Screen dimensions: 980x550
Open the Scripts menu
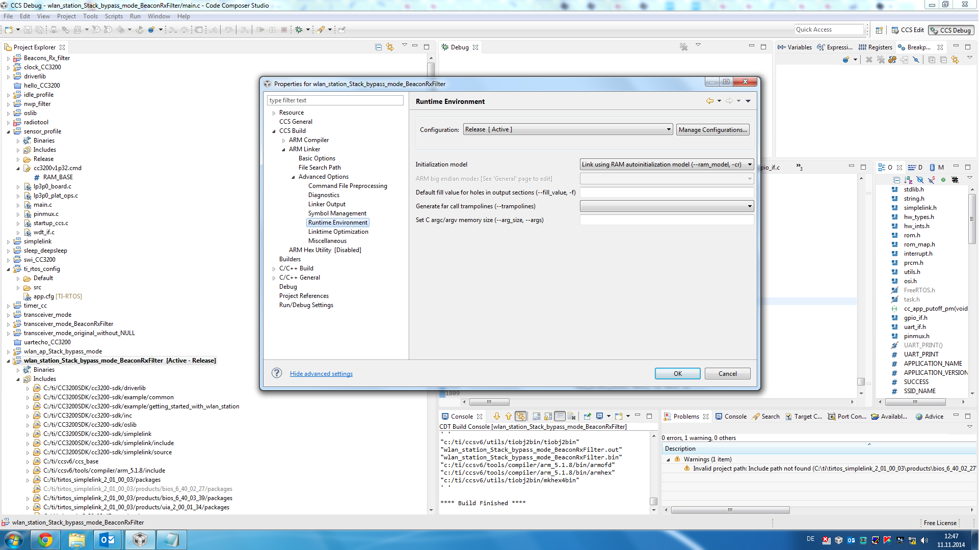114,16
